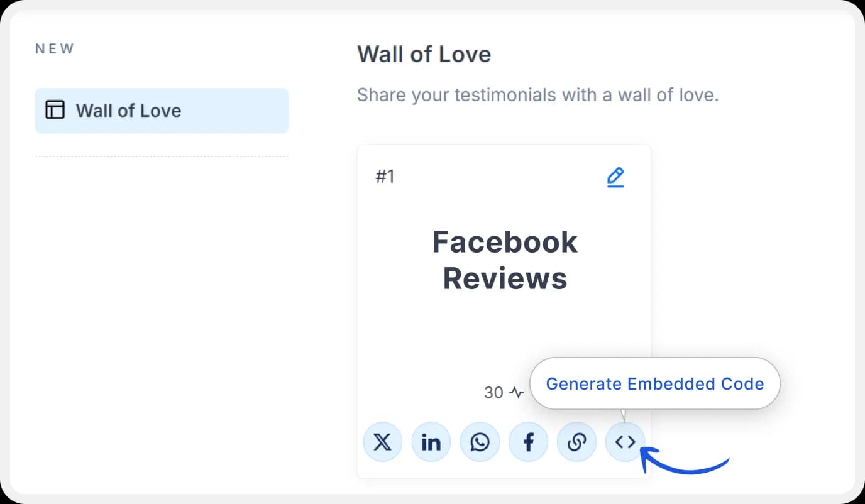Share the wall on LinkedIn

pos(431,442)
